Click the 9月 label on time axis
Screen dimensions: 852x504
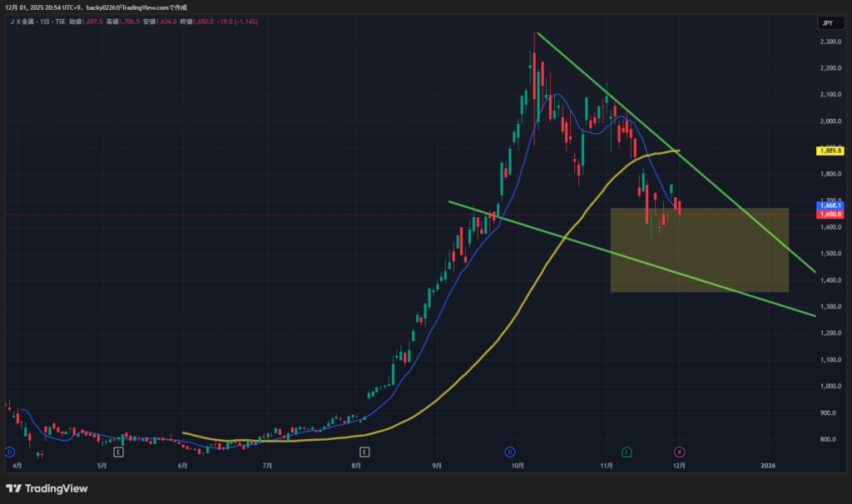pyautogui.click(x=436, y=466)
